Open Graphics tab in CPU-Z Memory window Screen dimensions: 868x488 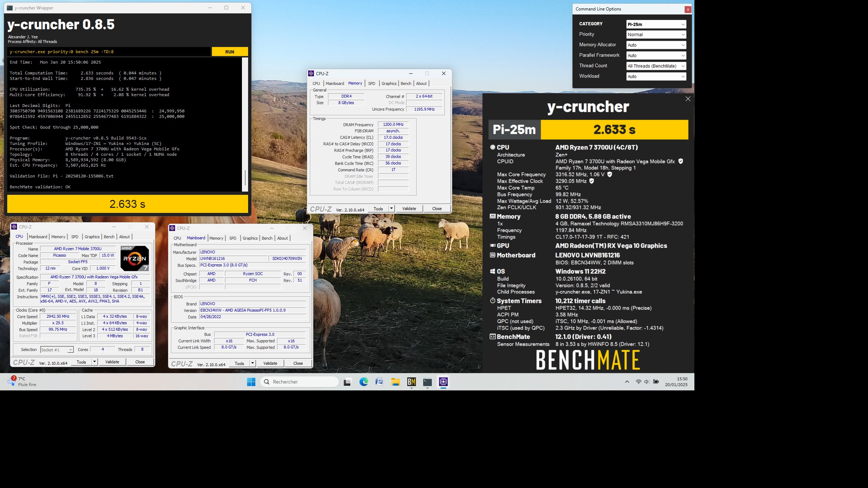pyautogui.click(x=389, y=84)
